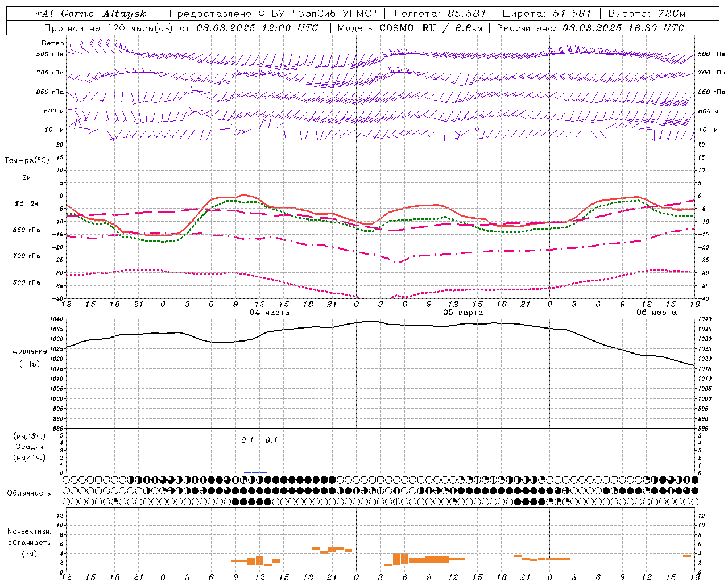
Task: Click the 'Облачность' cloud cover rows label
Action: (x=29, y=493)
